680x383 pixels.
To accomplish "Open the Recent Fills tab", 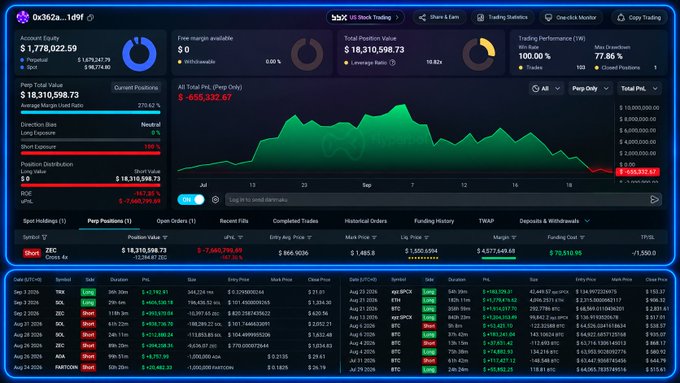I will pyautogui.click(x=234, y=221).
